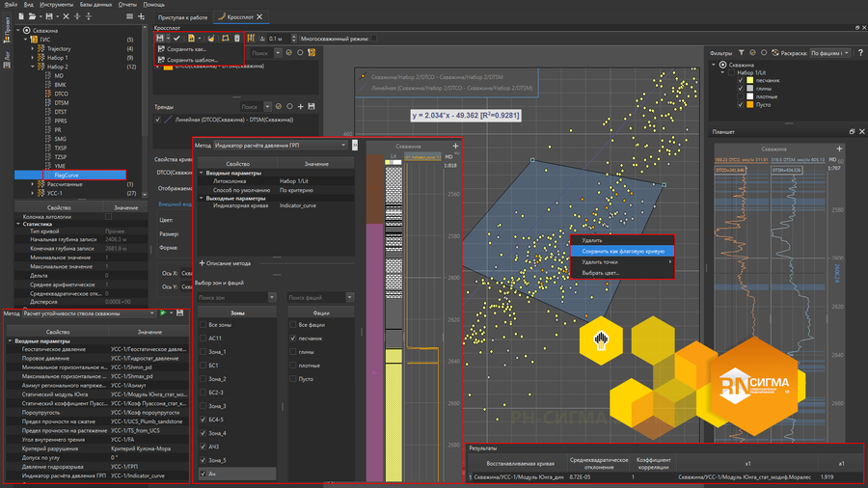The width and height of the screenshot is (868, 488).
Task: Expand the УСС-1 tree node
Action: tap(33, 193)
